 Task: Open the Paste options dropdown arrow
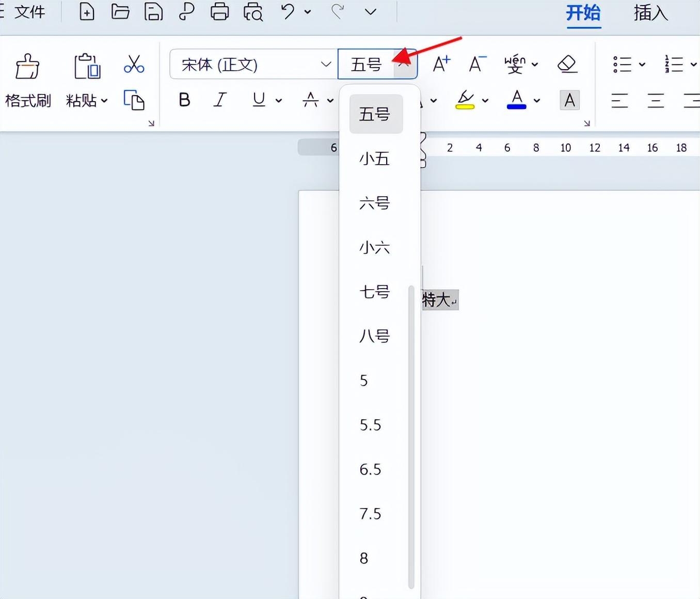(104, 101)
